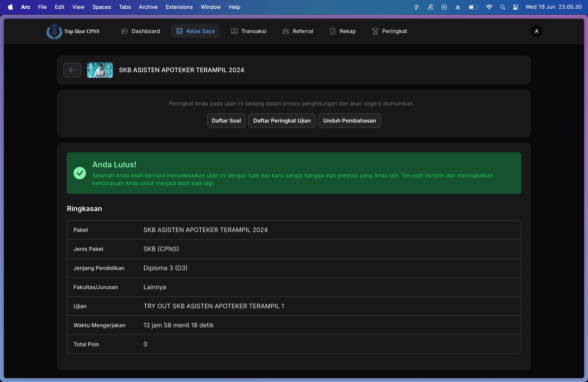Open Daftar Peringkat Ujian
This screenshot has width=588, height=382.
click(282, 121)
